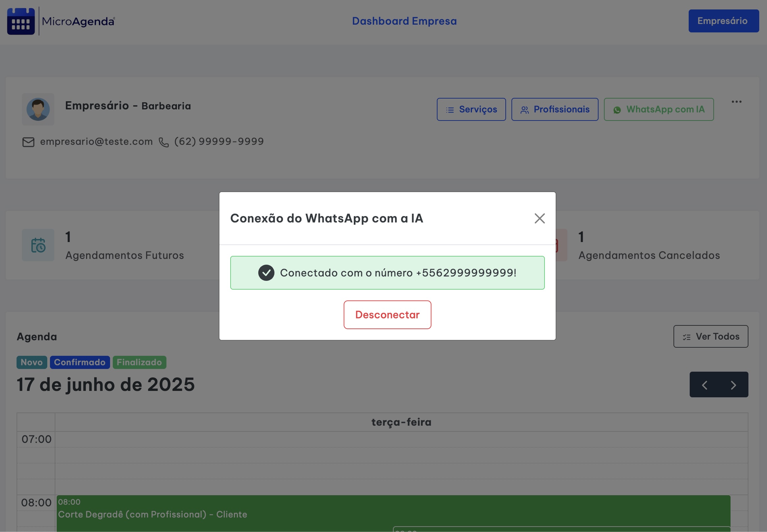This screenshot has height=532, width=767.
Task: Open the Empresário user menu
Action: tap(723, 21)
